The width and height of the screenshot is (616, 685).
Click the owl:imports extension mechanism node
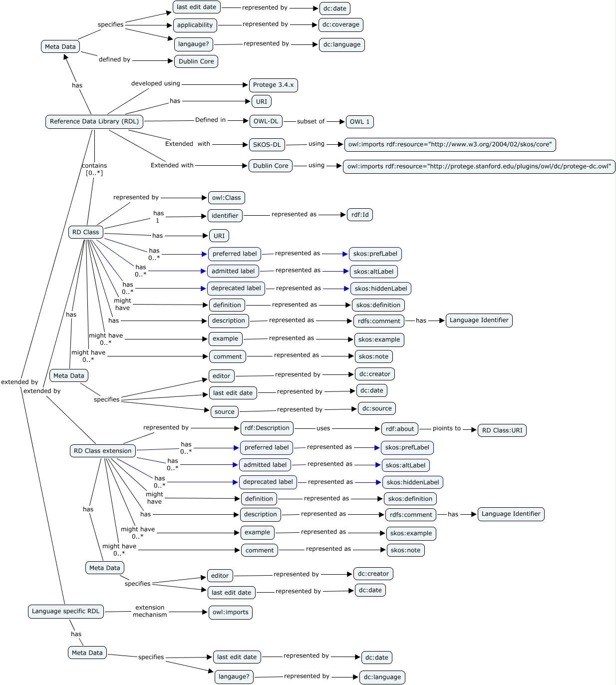tap(230, 613)
